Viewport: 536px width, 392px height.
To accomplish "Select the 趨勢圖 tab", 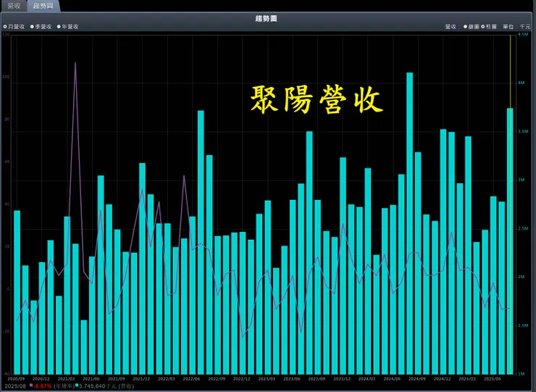I will coord(43,6).
